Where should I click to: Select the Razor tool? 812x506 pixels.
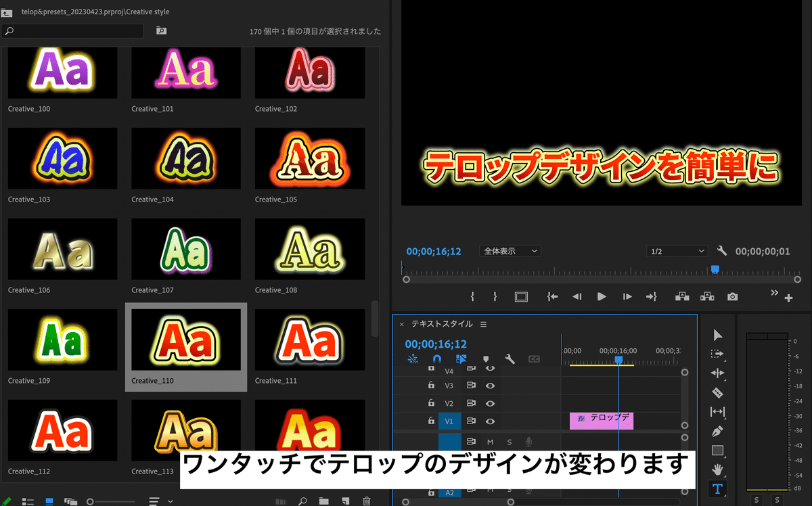[718, 392]
